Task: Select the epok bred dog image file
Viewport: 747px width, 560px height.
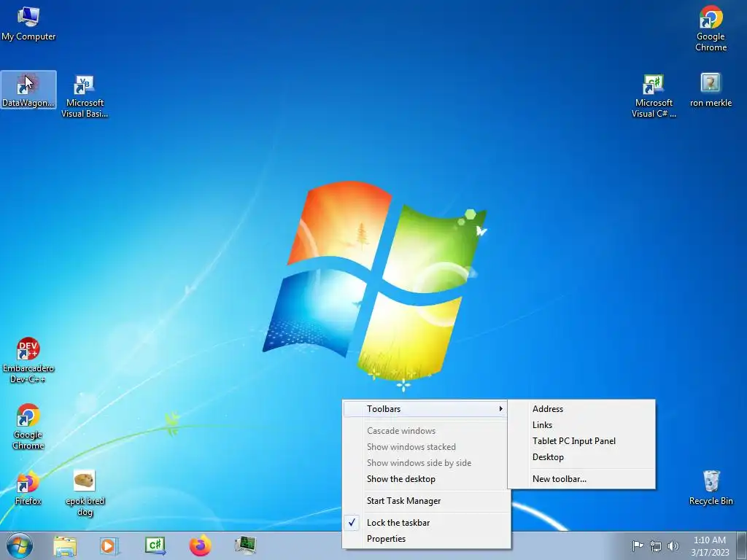Action: [85, 494]
